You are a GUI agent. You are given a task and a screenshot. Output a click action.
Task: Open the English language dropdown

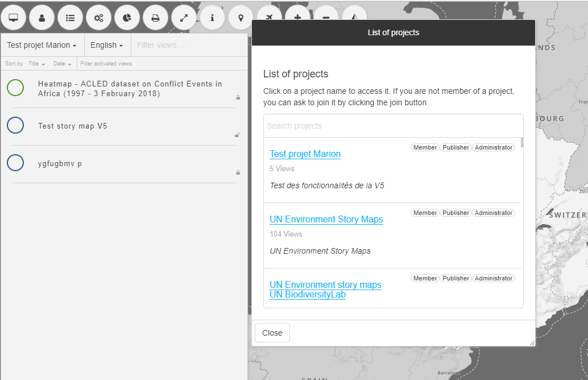click(x=107, y=46)
